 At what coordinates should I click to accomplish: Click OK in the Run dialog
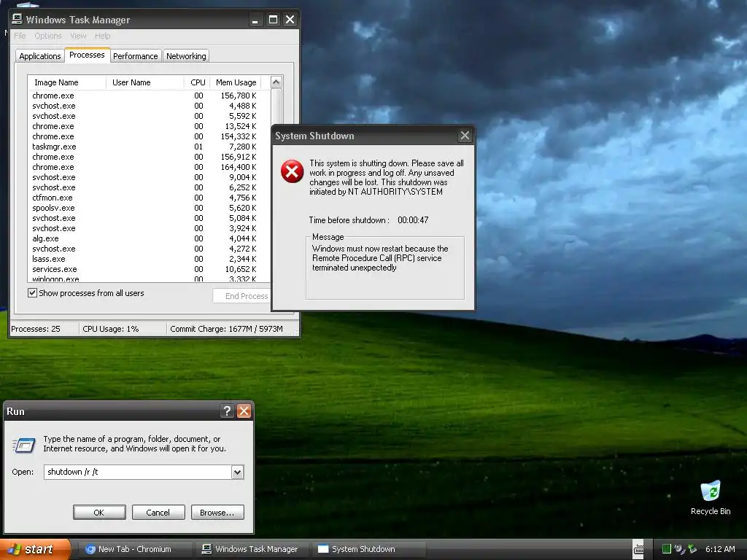(x=99, y=513)
